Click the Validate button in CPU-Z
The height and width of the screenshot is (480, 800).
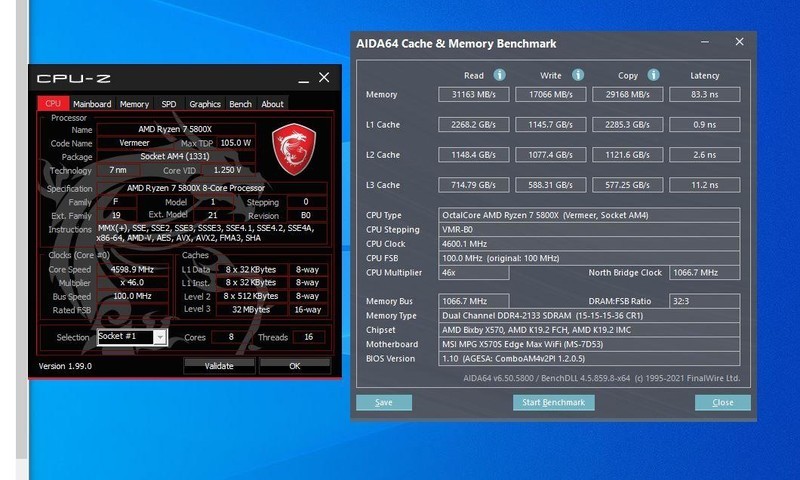pyautogui.click(x=219, y=366)
